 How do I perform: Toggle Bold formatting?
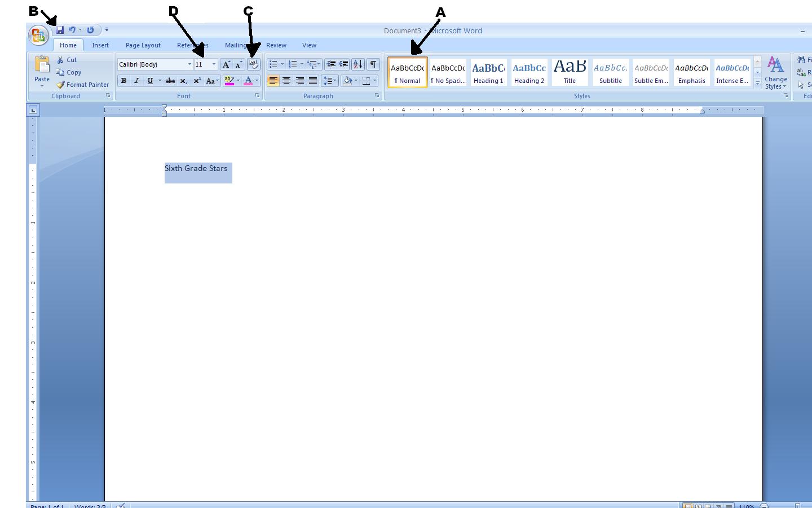(123, 81)
